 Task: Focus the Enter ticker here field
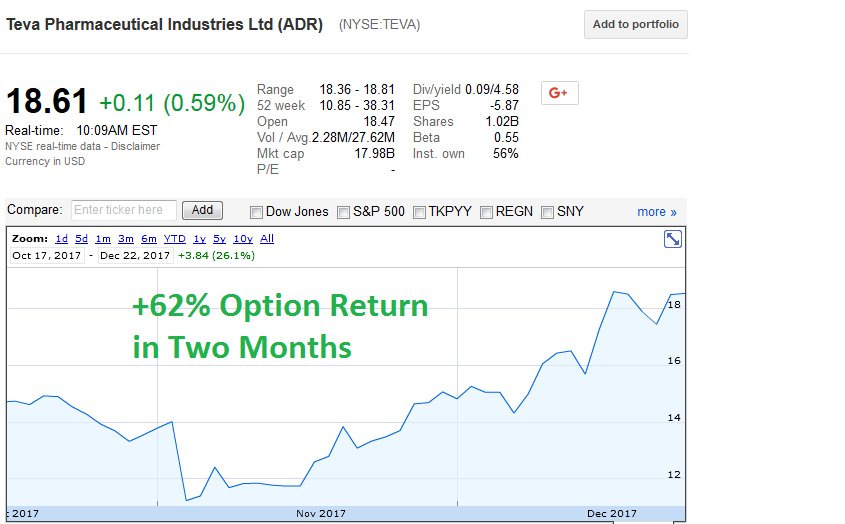124,211
